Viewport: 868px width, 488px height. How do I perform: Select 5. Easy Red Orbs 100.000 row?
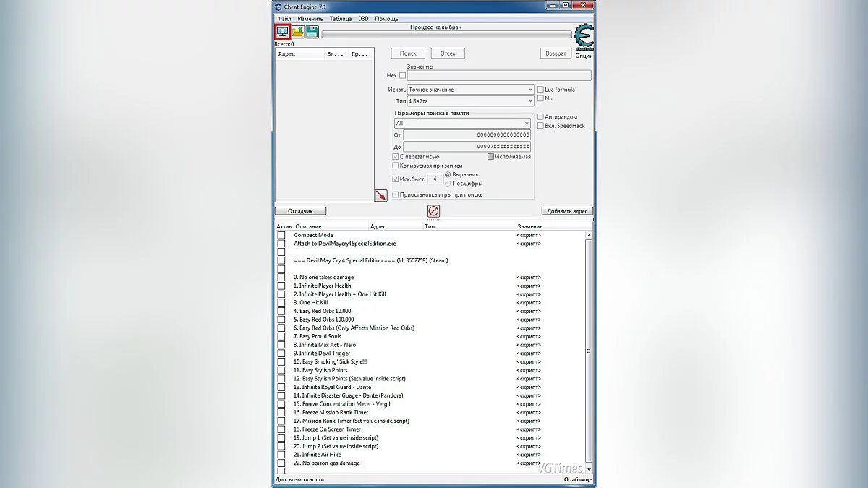pos(430,320)
